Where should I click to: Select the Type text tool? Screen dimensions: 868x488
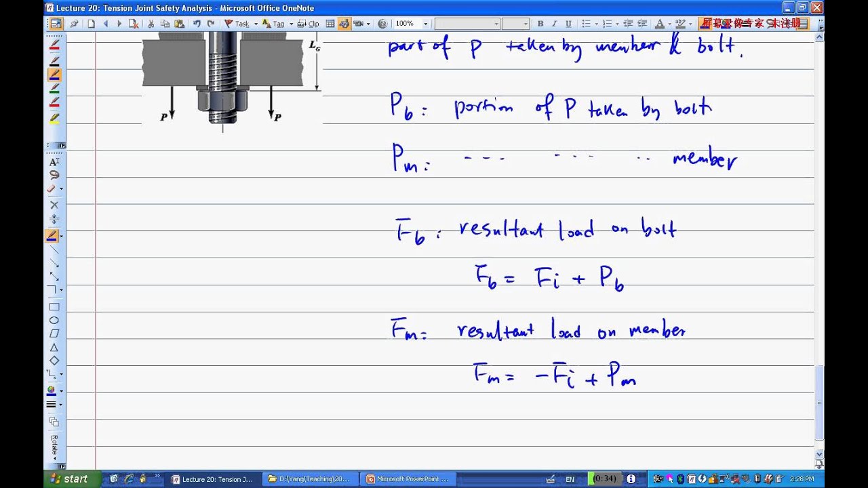click(x=54, y=161)
